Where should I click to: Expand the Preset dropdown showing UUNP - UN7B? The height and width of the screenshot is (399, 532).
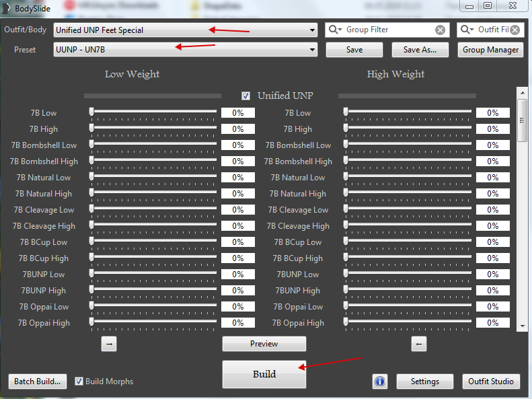point(312,50)
